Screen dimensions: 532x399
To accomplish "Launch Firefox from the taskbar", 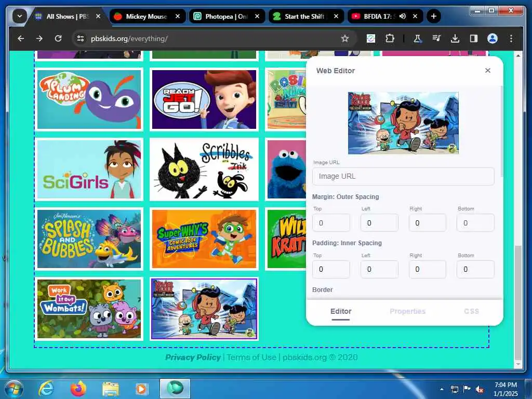I will click(78, 389).
